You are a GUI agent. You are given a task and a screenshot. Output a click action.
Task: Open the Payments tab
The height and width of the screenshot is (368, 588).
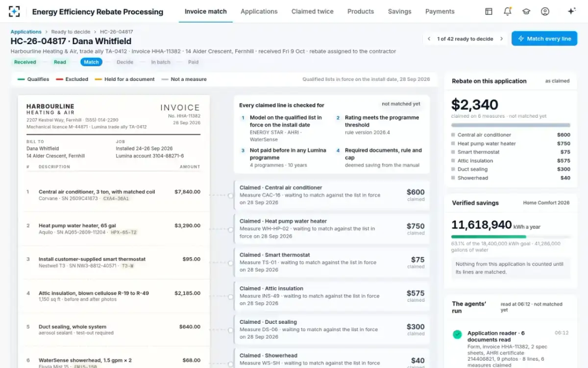coord(440,11)
